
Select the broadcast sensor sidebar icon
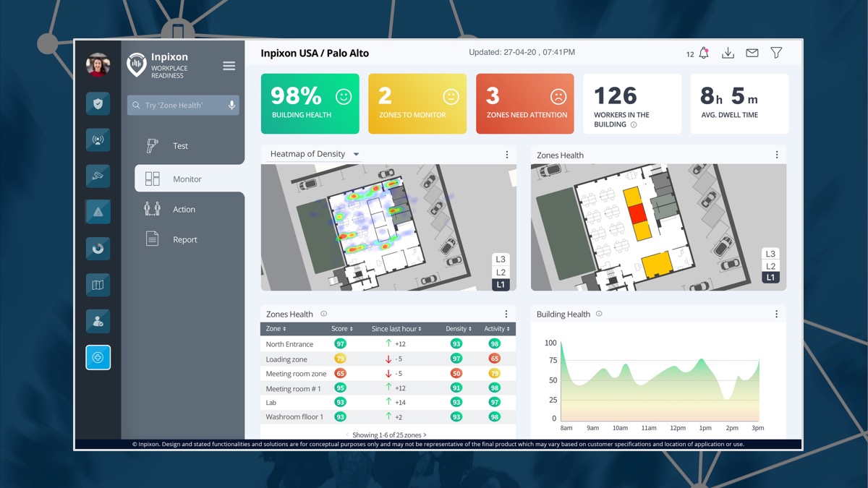(x=98, y=139)
